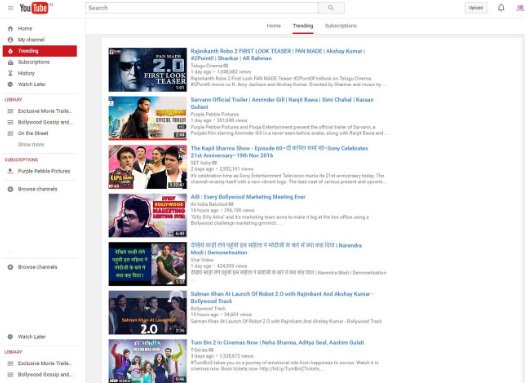Open the LIBRARY heading link below the lower Watch Later

pos(13,352)
